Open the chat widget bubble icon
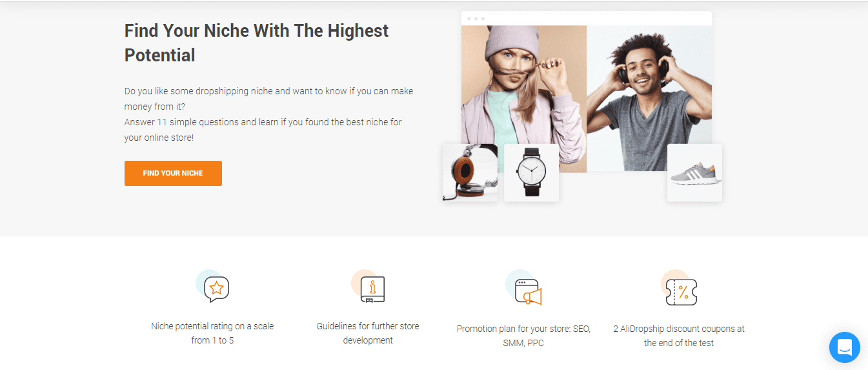 click(x=845, y=347)
